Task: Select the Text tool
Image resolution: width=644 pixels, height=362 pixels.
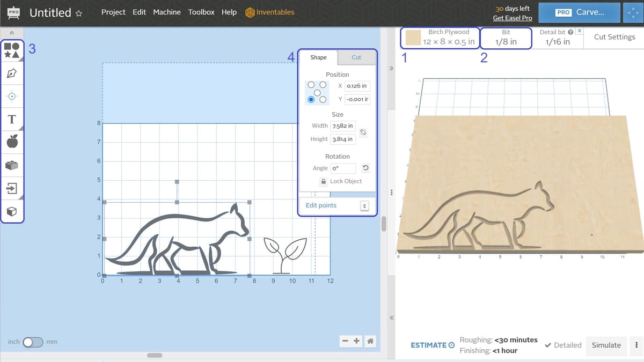Action: click(12, 119)
